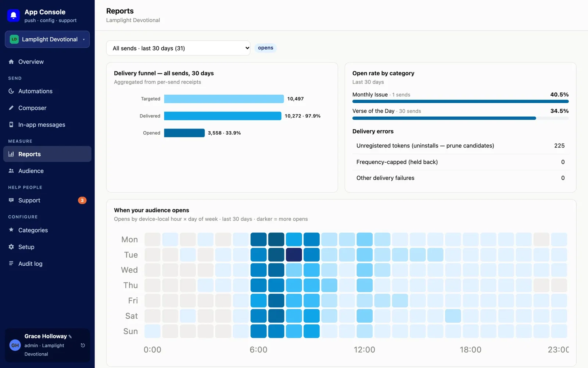Click the Delivered funnel bar
The width and height of the screenshot is (588, 368).
(223, 116)
